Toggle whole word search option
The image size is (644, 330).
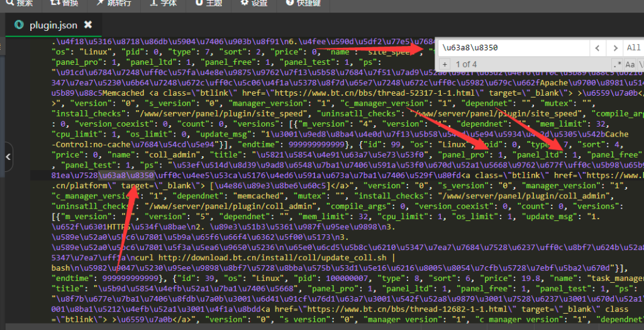[641, 64]
